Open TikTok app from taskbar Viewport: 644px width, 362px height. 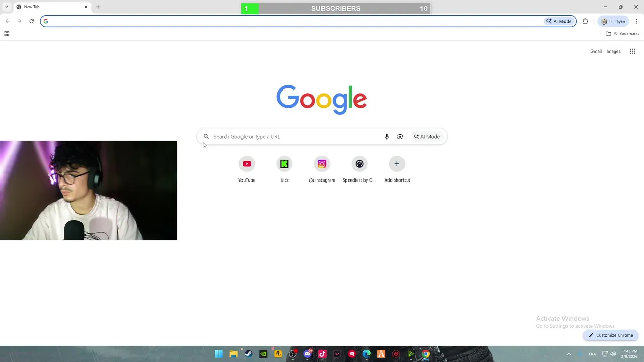tap(323, 354)
